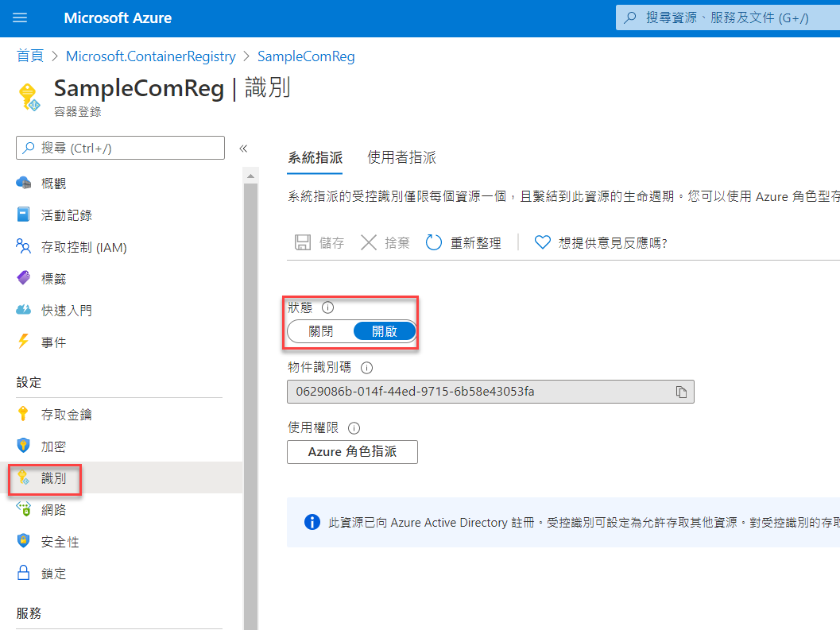The height and width of the screenshot is (630, 840).
Task: Click 想提供意見反應嗎? feedback link
Action: coord(613,242)
